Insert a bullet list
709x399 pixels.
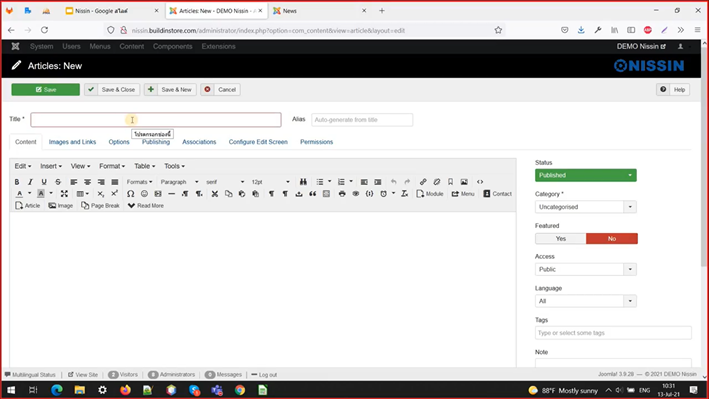(320, 182)
